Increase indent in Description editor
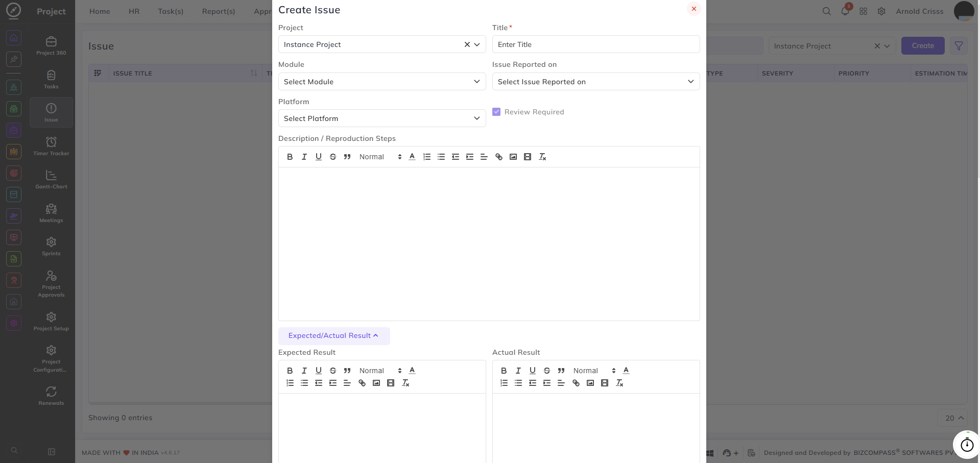This screenshot has width=980, height=463. pyautogui.click(x=470, y=157)
